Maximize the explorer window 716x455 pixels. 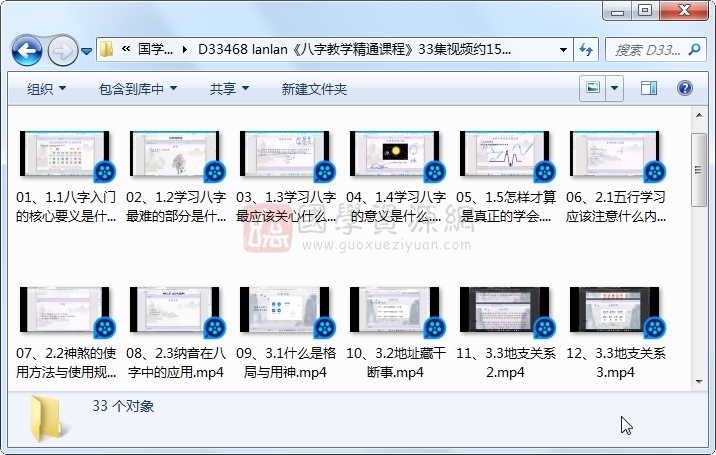click(645, 11)
